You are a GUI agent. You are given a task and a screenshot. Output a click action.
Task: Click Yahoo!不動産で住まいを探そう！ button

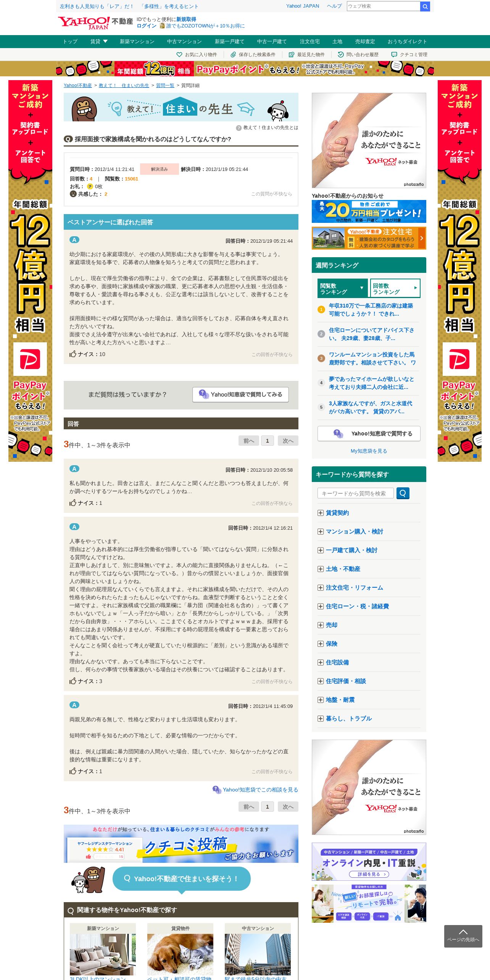tap(182, 878)
